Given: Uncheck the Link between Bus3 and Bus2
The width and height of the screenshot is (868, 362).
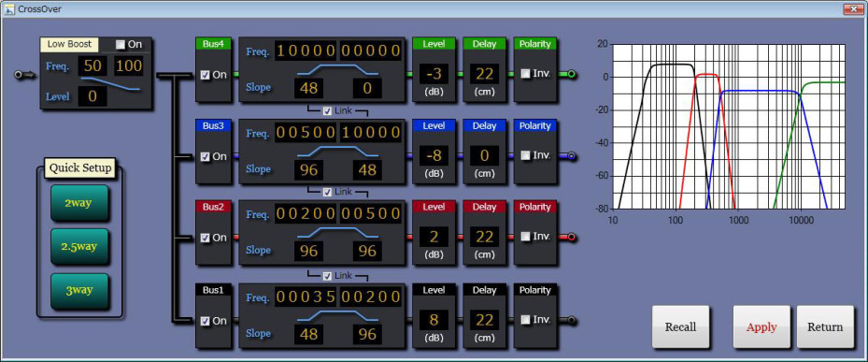Looking at the screenshot, I should (327, 192).
